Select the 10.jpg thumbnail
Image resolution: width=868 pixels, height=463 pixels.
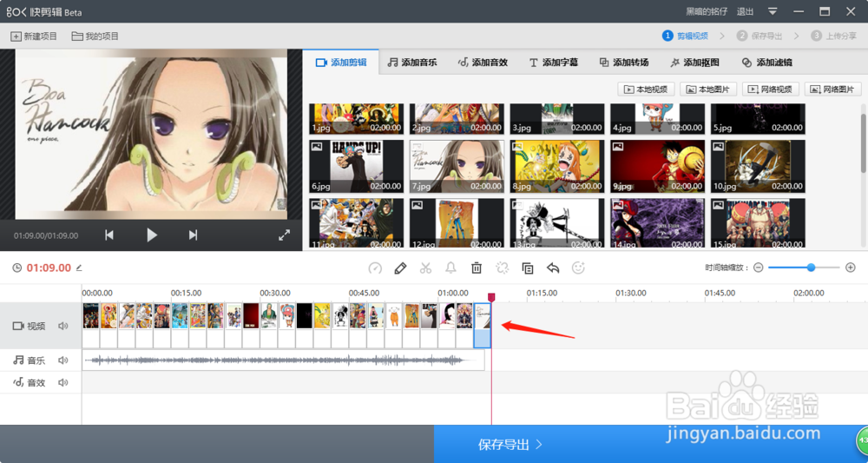pyautogui.click(x=758, y=166)
